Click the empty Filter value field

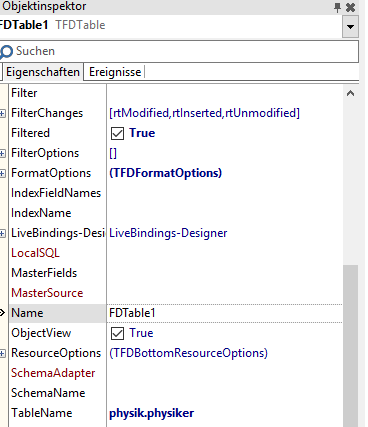[225, 93]
